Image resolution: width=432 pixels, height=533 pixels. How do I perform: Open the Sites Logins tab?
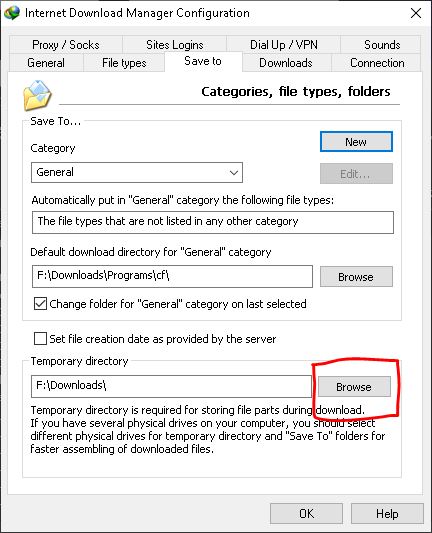coord(174,45)
